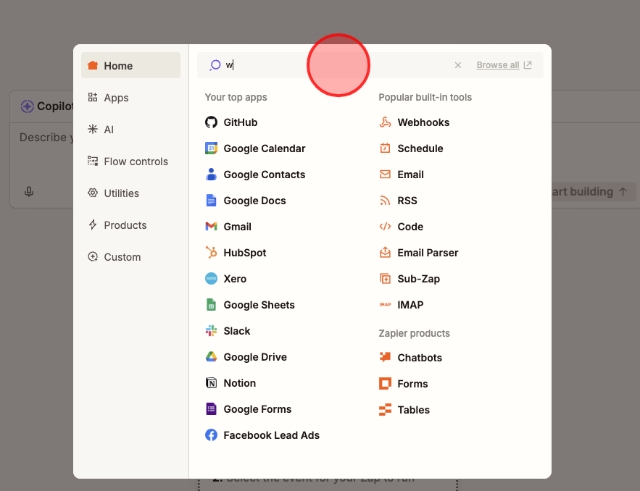The height and width of the screenshot is (491, 640).
Task: Choose Facebook Lead Ads app
Action: click(x=271, y=435)
